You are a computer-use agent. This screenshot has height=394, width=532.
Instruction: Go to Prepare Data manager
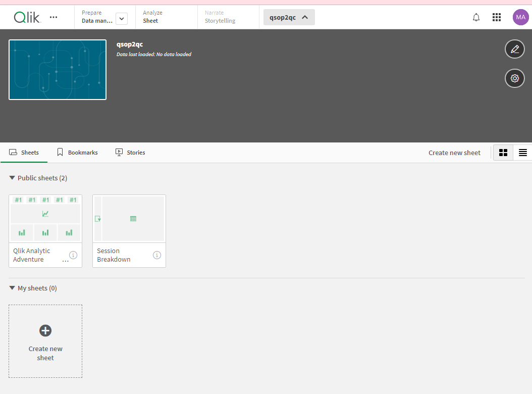click(x=97, y=17)
